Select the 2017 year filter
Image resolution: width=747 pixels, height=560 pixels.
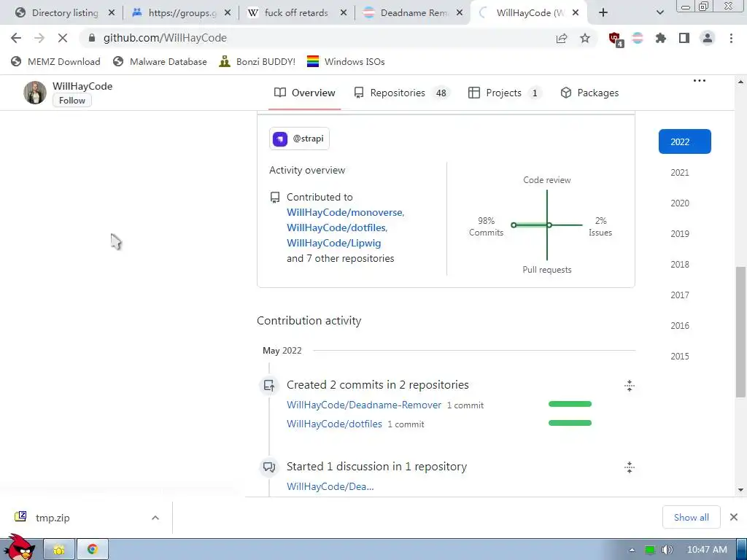tap(680, 295)
